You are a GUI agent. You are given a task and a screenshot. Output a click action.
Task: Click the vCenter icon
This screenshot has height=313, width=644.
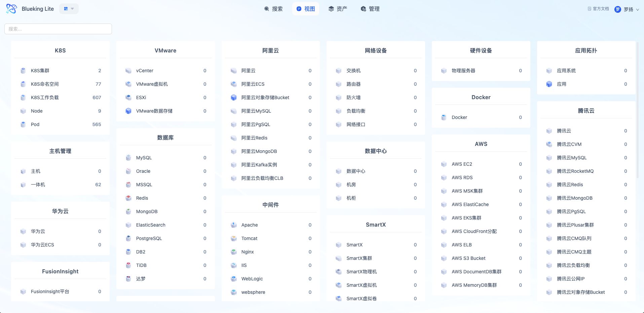pos(128,71)
